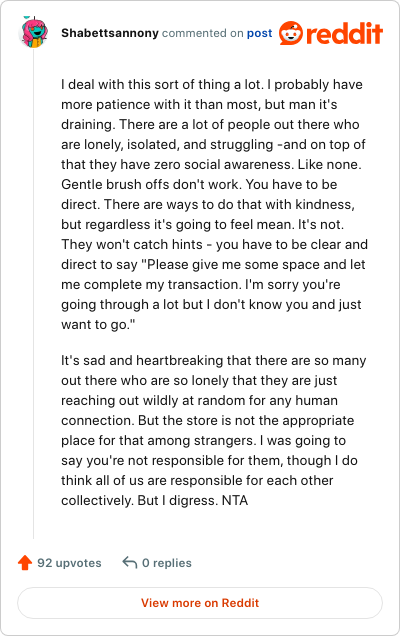
Task: Click the reply arrow icon
Action: pyautogui.click(x=129, y=563)
